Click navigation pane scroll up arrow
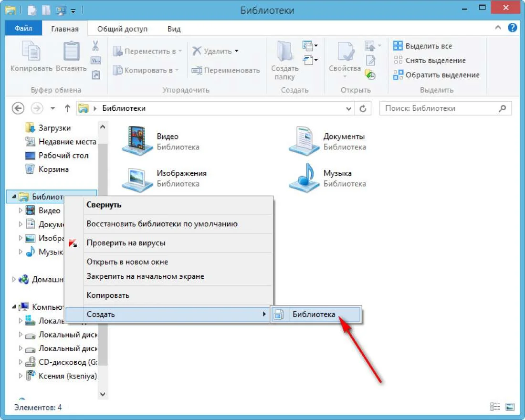This screenshot has width=525, height=420. tap(103, 127)
